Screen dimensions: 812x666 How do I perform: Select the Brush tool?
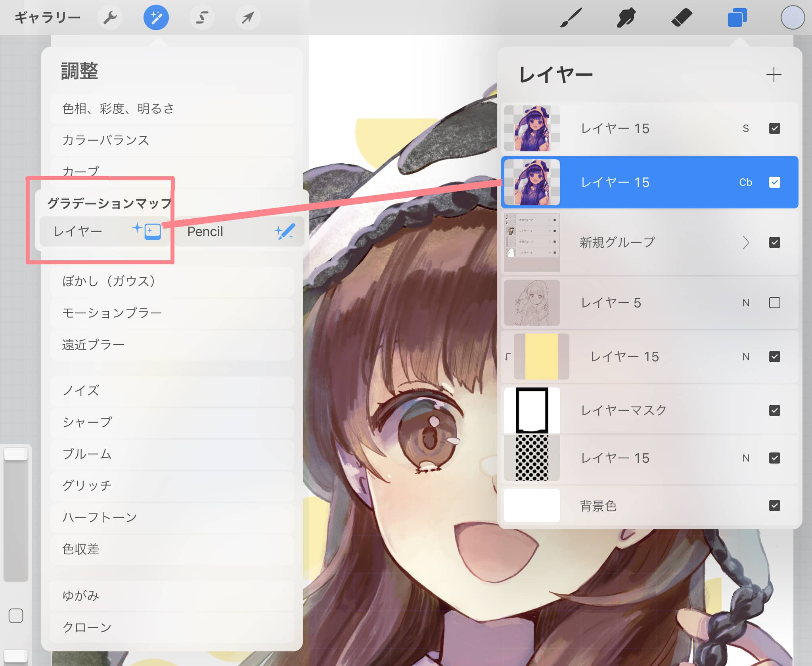(x=571, y=17)
